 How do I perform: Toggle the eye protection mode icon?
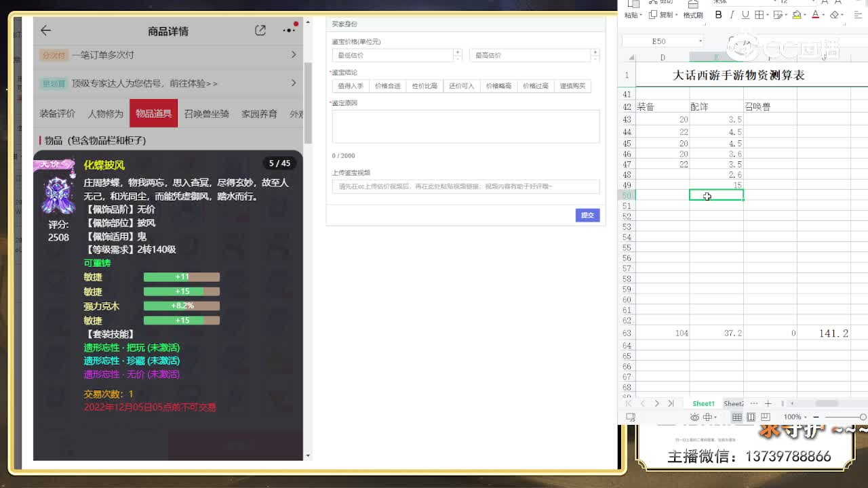click(x=694, y=418)
